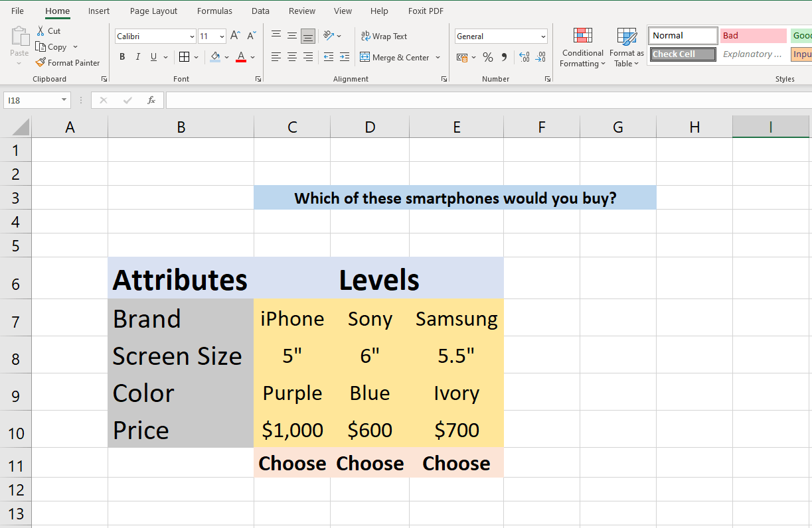This screenshot has height=528, width=812.
Task: Click Decrease Indent icon
Action: pos(329,57)
